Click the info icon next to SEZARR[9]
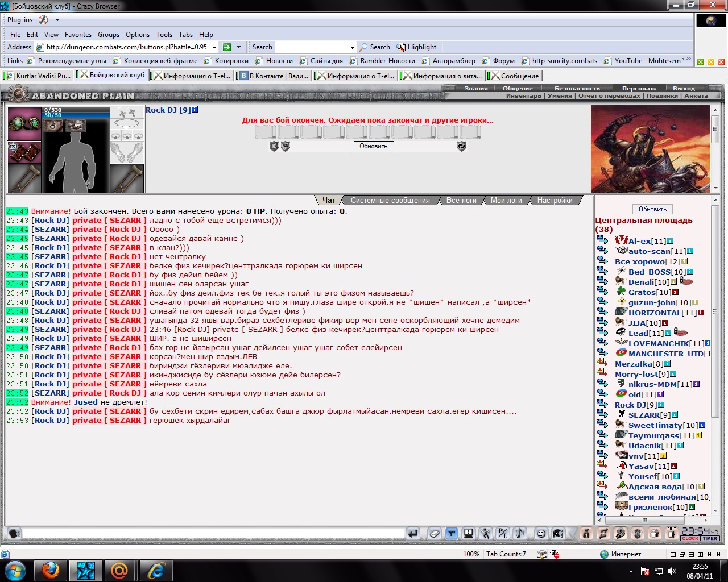728x582 pixels. click(675, 415)
